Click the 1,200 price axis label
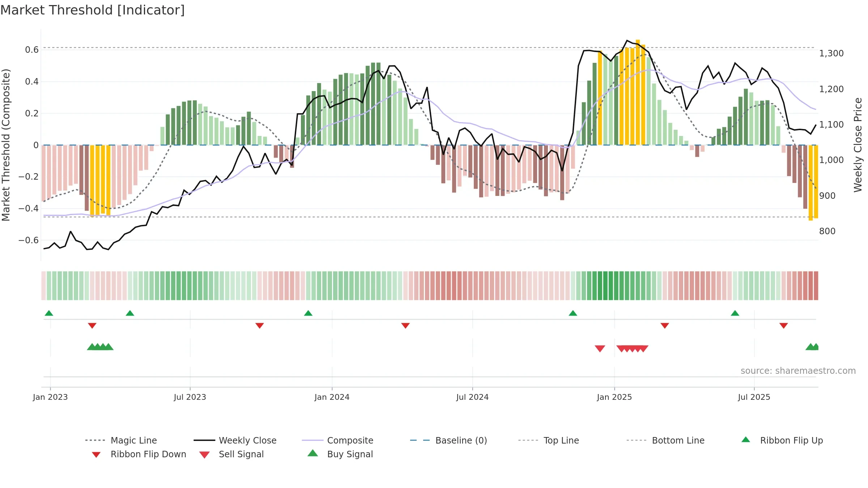The width and height of the screenshot is (868, 488). tap(831, 89)
